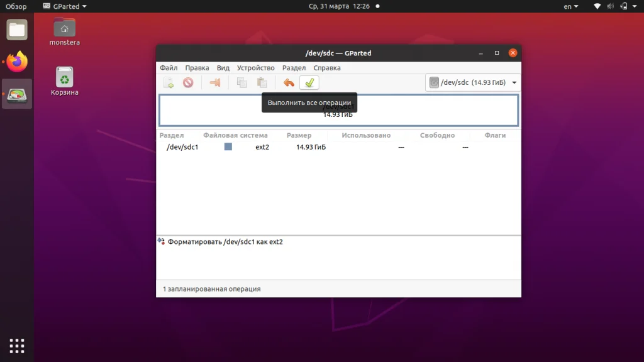Create a new partition with the toolbar icon
The height and width of the screenshot is (362, 644).
(168, 82)
